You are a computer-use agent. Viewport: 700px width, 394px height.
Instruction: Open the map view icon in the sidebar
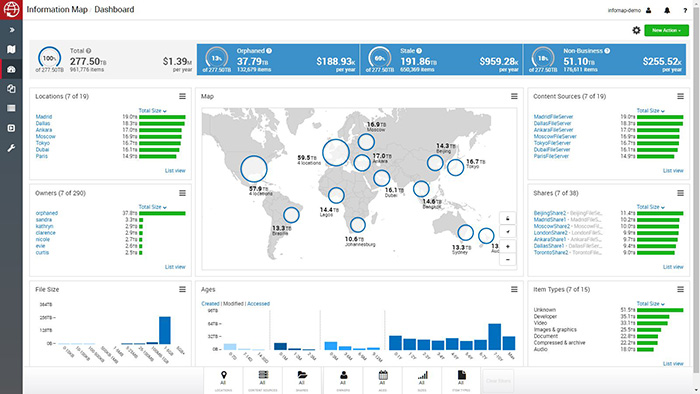click(11, 50)
